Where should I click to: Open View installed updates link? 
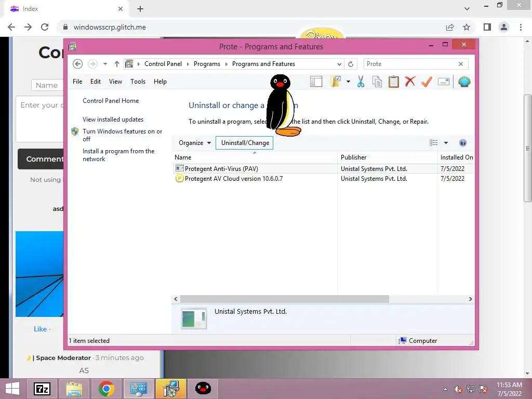click(x=113, y=119)
